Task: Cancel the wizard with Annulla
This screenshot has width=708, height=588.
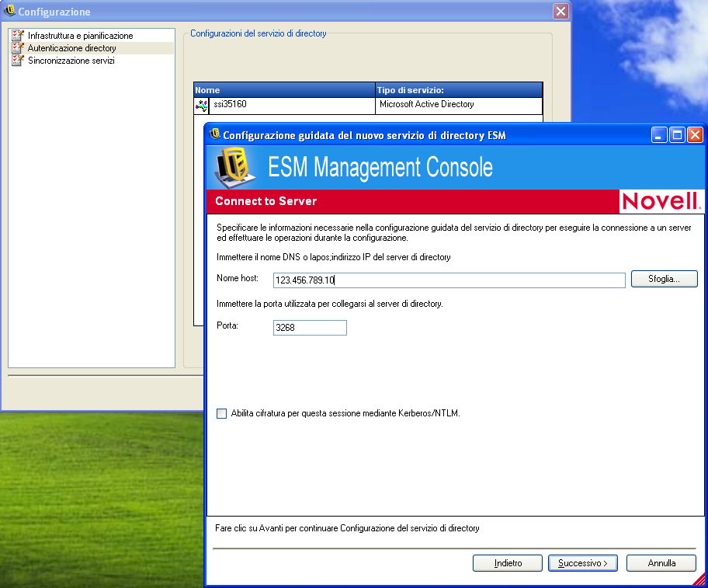Action: 661,563
